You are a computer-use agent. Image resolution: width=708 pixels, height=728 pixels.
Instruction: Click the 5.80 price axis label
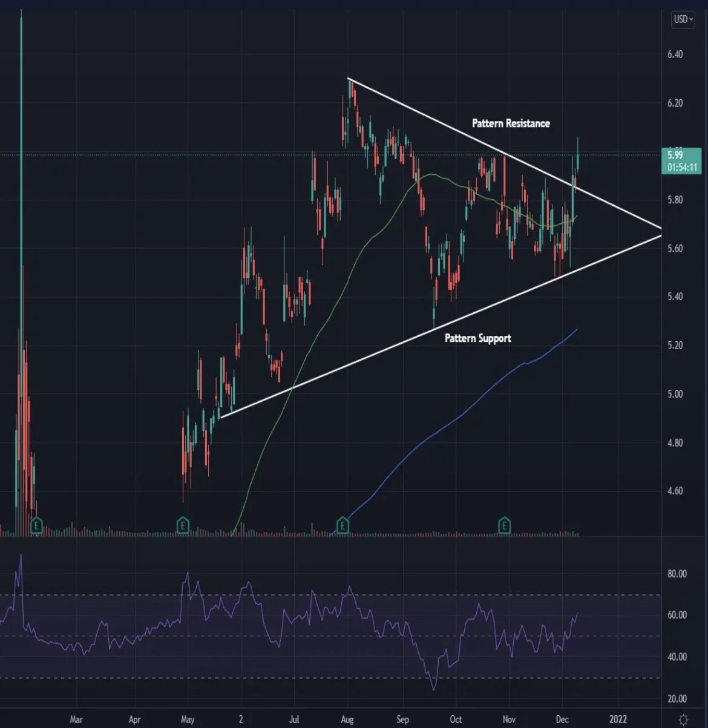coord(675,200)
